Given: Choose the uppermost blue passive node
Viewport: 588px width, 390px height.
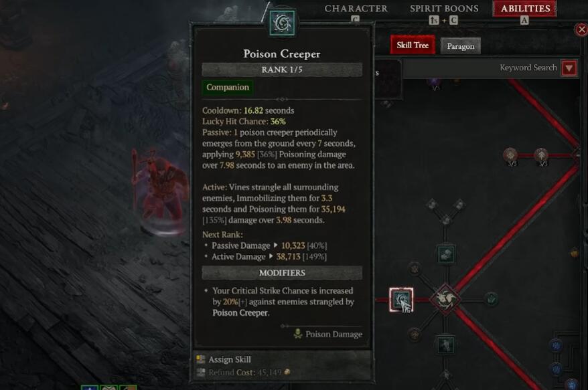Looking at the screenshot, I should coord(556,345).
